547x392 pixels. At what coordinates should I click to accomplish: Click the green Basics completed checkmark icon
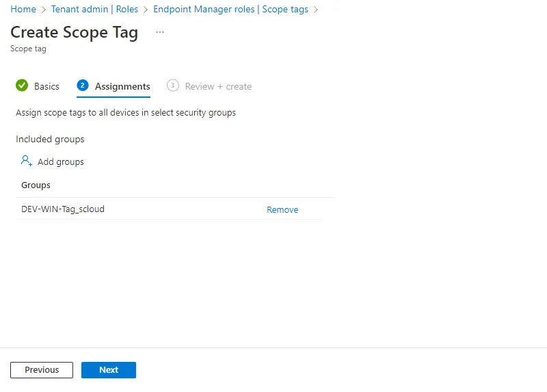(x=22, y=86)
